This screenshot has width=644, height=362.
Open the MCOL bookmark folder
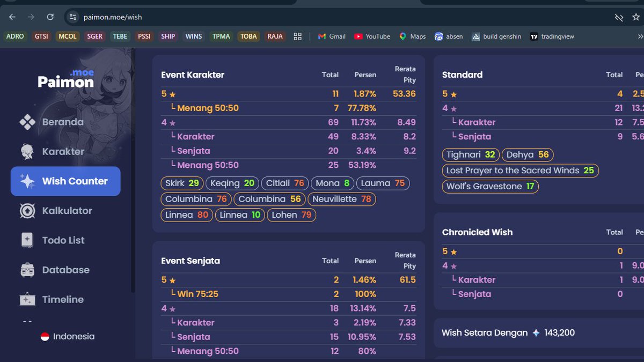coord(68,36)
